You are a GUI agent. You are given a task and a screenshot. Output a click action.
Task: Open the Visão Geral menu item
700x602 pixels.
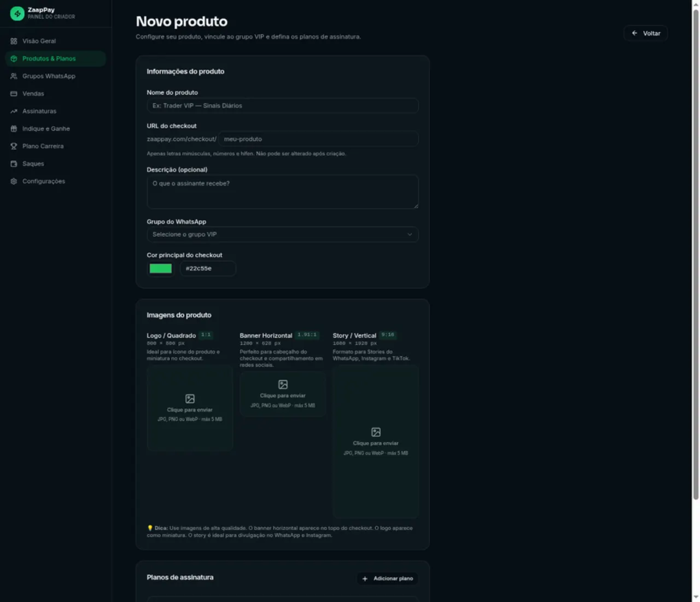(55, 41)
